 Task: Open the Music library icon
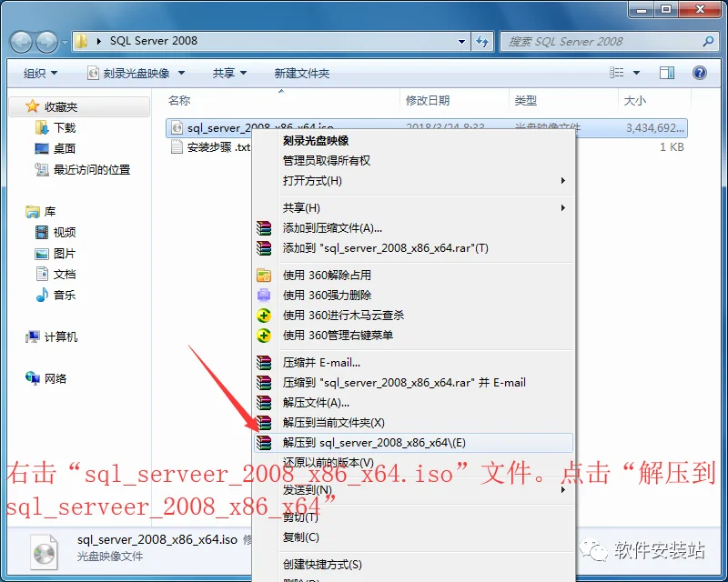click(x=42, y=295)
